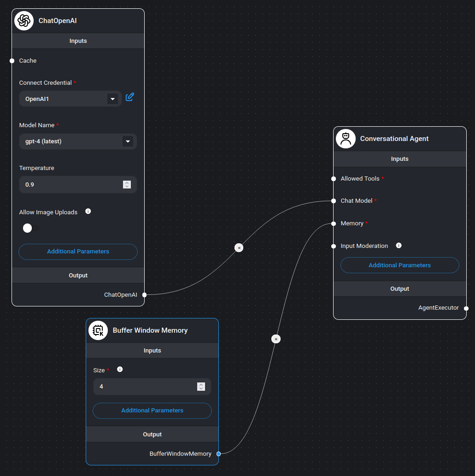
Task: Click the Inputs header in Buffer Window Memory
Action: point(152,350)
